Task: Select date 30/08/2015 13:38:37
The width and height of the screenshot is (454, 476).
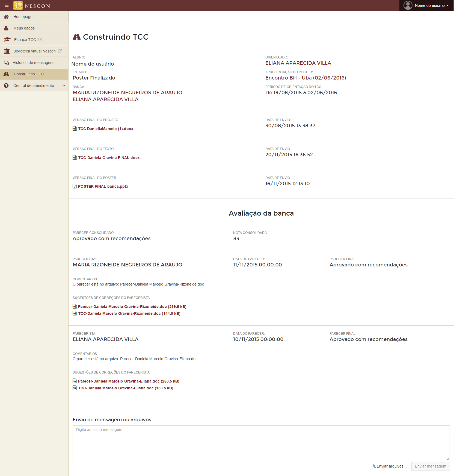Action: 290,126
